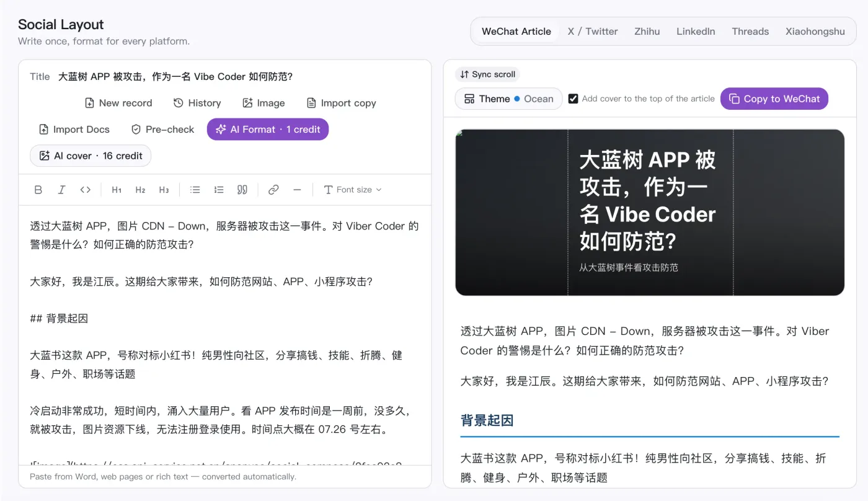Run the Pre-check

click(x=163, y=130)
